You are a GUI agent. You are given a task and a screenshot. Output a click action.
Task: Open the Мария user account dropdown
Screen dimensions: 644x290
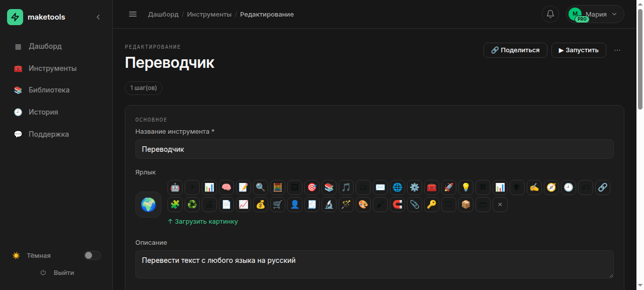coord(595,14)
